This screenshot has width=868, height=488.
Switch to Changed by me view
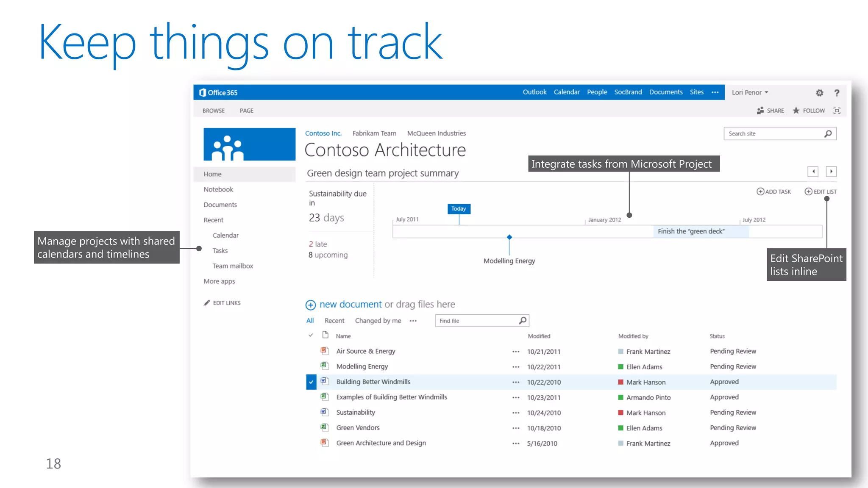(378, 321)
